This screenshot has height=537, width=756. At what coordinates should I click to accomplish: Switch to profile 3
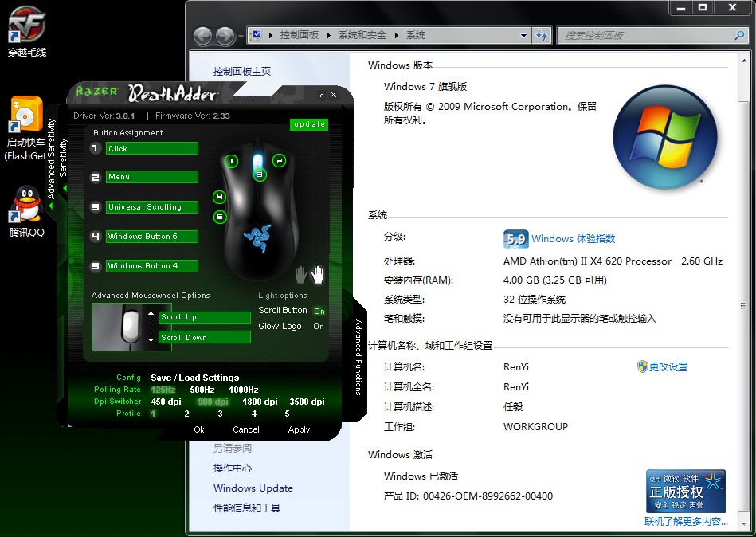(x=221, y=414)
